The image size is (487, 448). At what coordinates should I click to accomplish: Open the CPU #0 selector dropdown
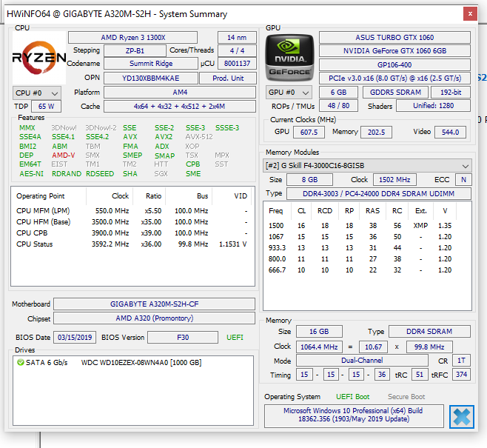pyautogui.click(x=37, y=93)
